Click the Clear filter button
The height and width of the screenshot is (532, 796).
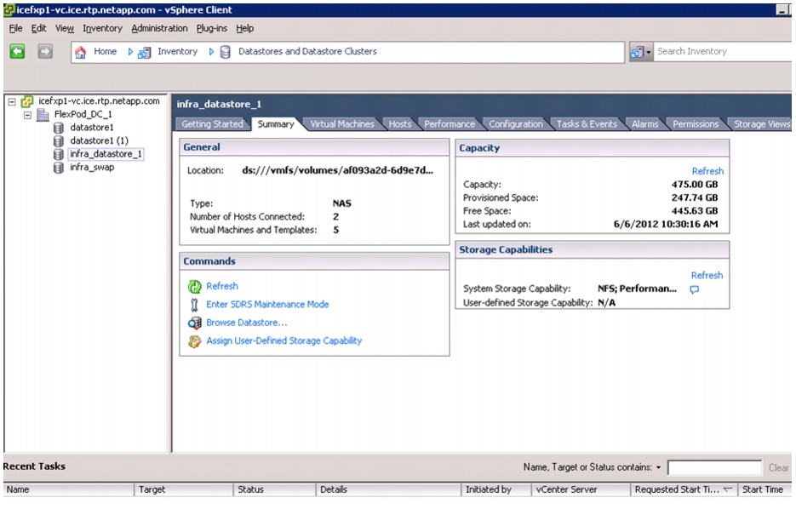[x=778, y=468]
